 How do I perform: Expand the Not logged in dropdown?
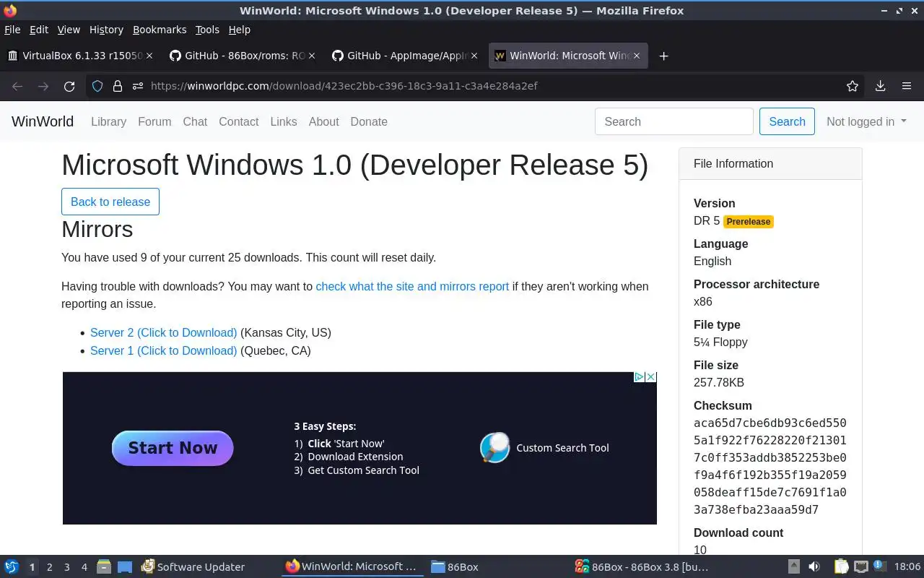click(866, 121)
